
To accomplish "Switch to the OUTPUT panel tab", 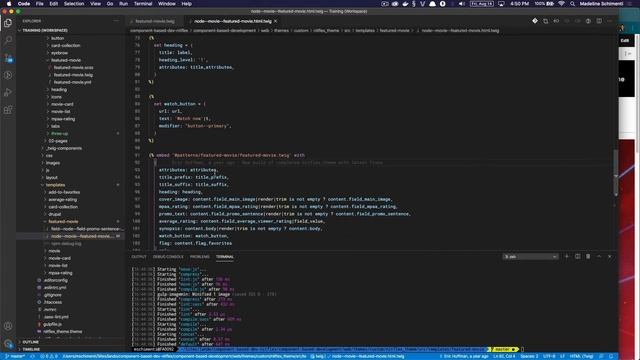I will 139,257.
